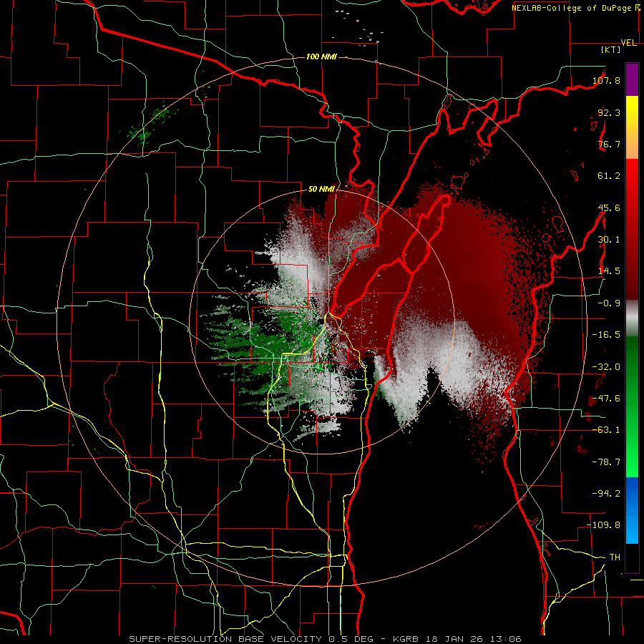
Task: Select the -16.5 scale value
Action: pos(606,335)
